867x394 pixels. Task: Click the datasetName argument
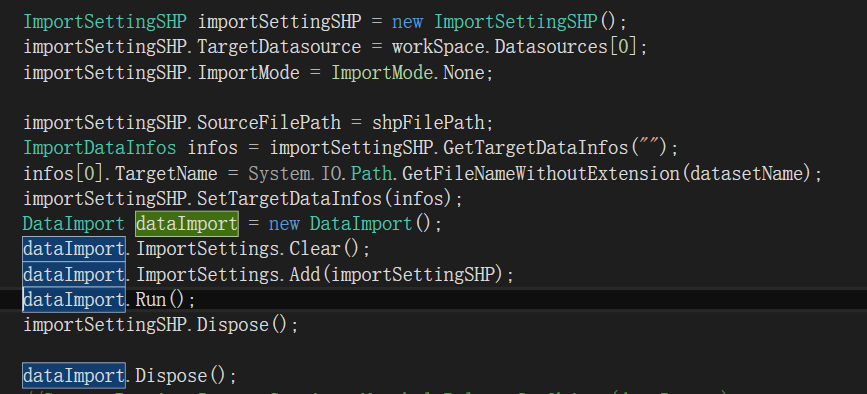746,174
